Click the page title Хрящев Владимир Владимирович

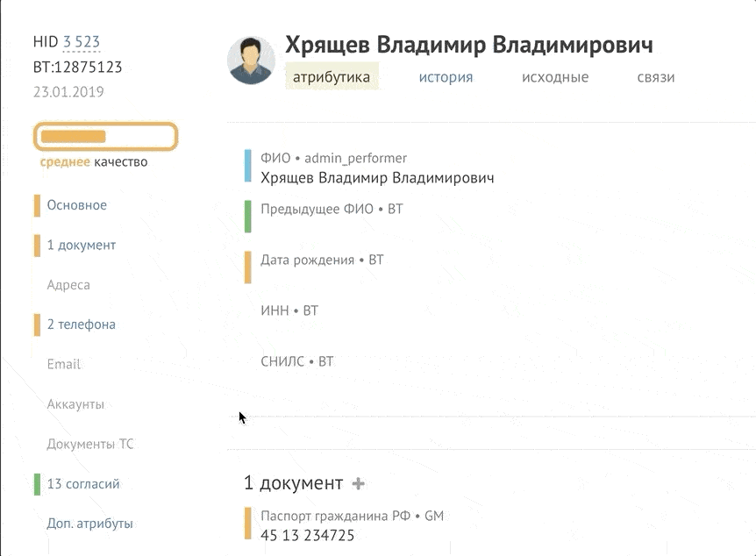point(468,45)
